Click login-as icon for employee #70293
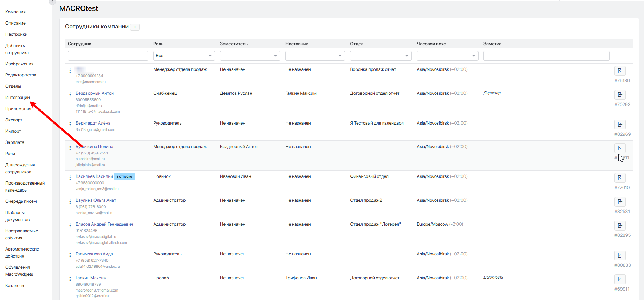The width and height of the screenshot is (644, 300). click(x=620, y=95)
